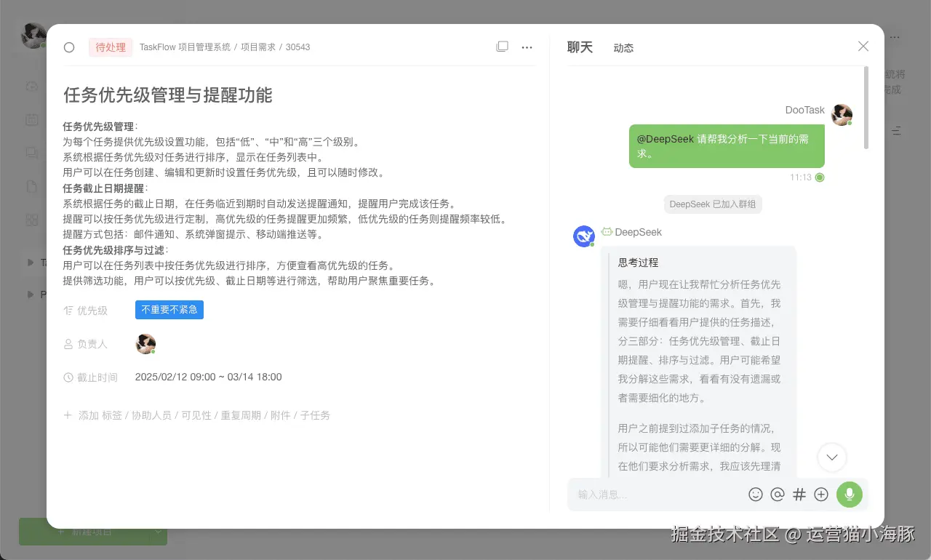Click the task owner avatar
This screenshot has height=560, width=931.
[x=145, y=344]
